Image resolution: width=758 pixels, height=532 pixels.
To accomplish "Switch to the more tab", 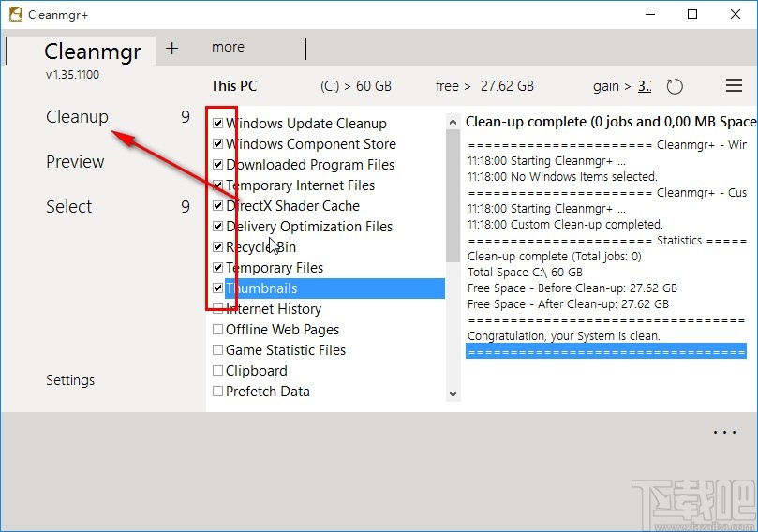I will [x=228, y=47].
